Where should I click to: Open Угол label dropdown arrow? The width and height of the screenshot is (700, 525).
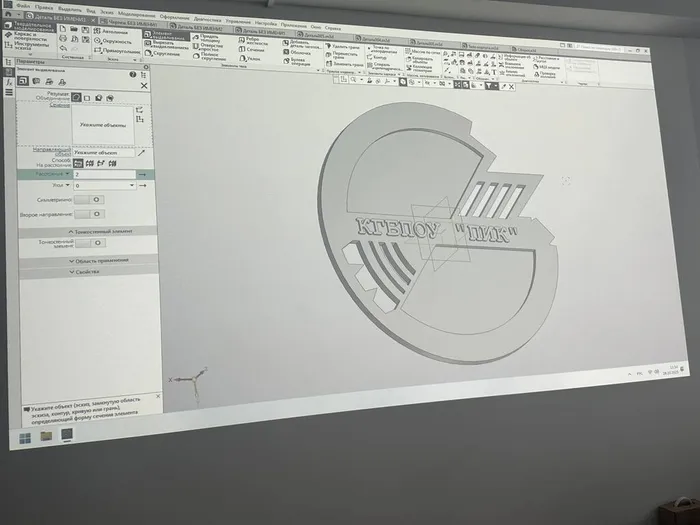pos(68,185)
